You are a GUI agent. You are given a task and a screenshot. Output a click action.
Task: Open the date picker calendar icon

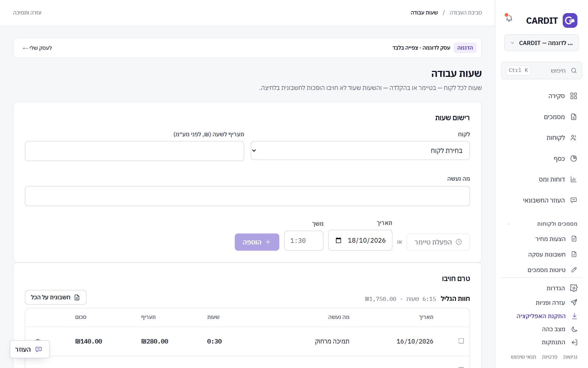point(338,240)
